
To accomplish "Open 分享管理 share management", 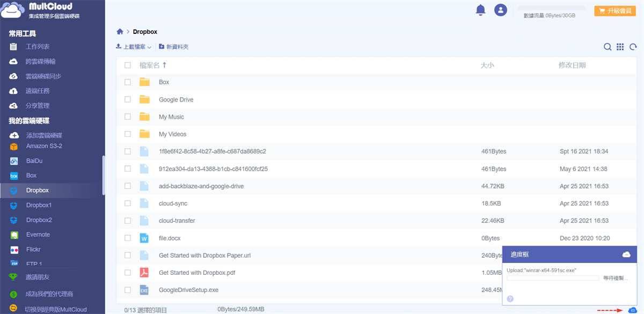I will click(38, 106).
